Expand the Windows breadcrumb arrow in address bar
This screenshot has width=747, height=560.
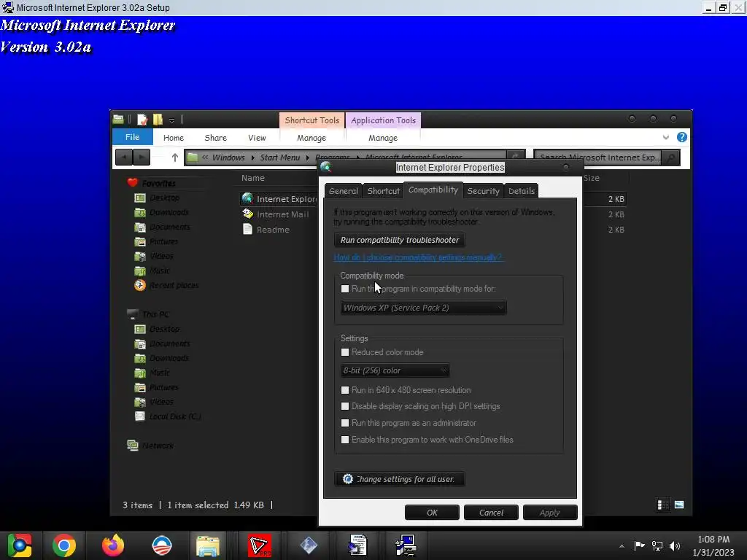pos(252,157)
